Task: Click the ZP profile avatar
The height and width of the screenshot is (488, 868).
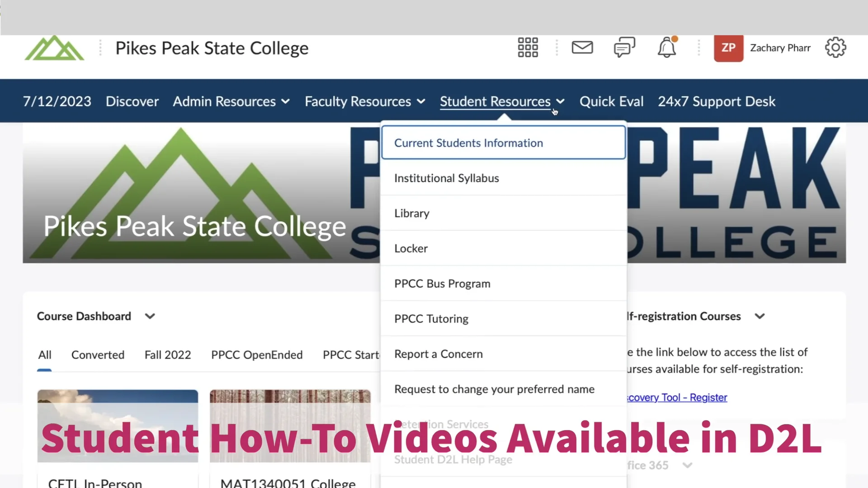Action: tap(728, 47)
